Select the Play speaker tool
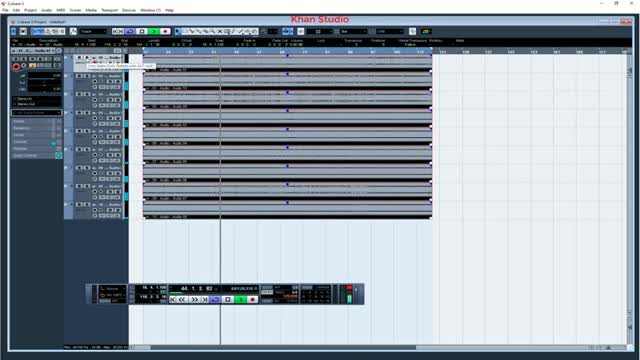Screen dimensions: 640x360 tap(247, 31)
